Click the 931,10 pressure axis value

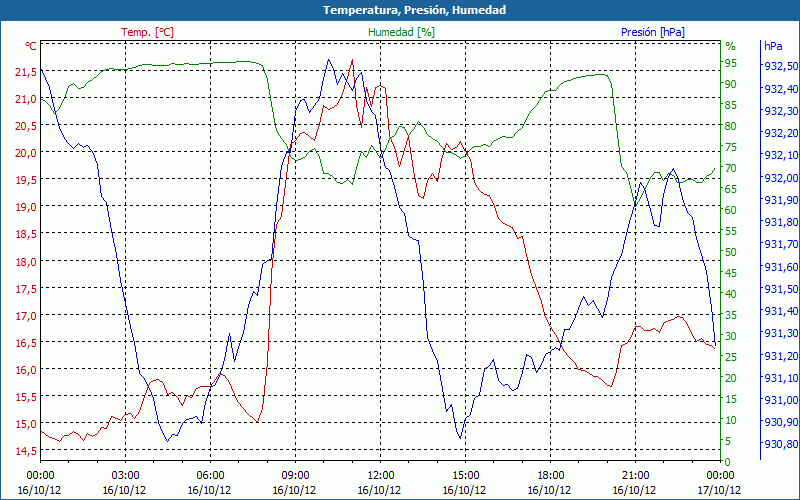tap(781, 378)
